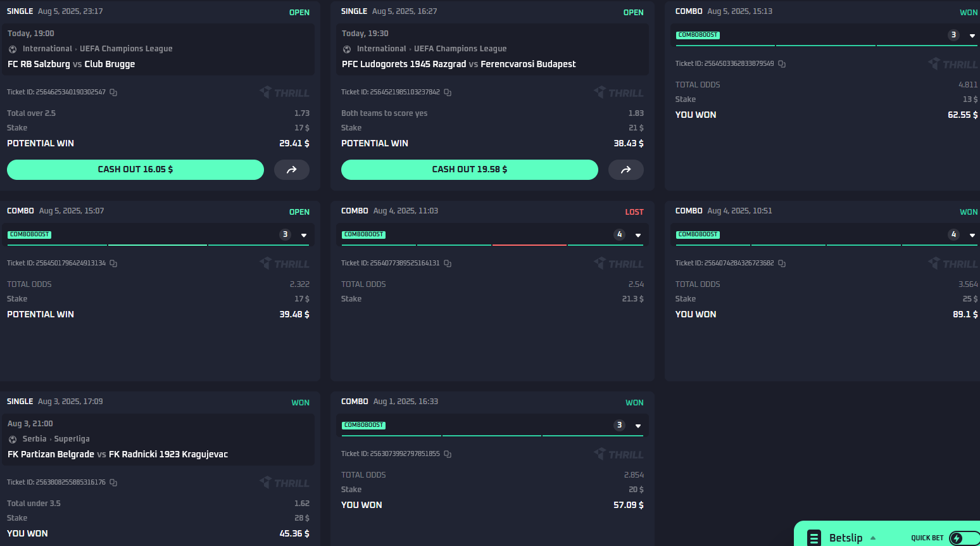Expand Aug 4 10:51 won combo selections
The image size is (980, 546).
pos(972,235)
